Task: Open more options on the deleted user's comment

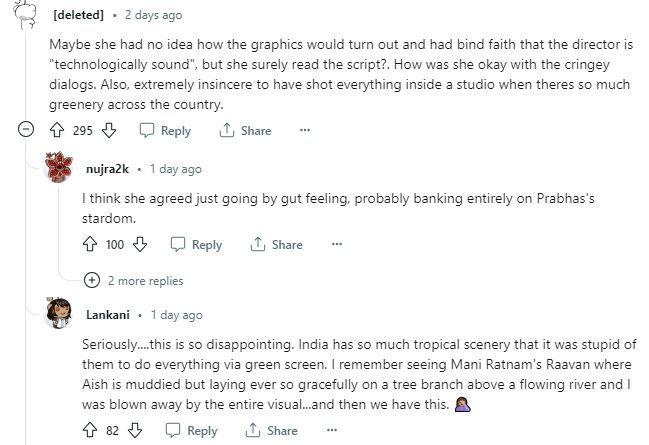Action: pos(305,130)
